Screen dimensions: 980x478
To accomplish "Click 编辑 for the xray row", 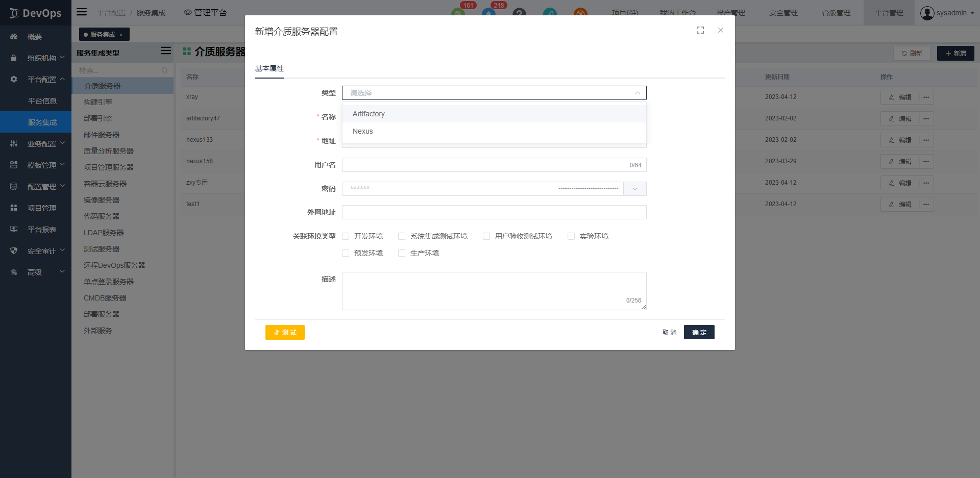I will pyautogui.click(x=900, y=97).
